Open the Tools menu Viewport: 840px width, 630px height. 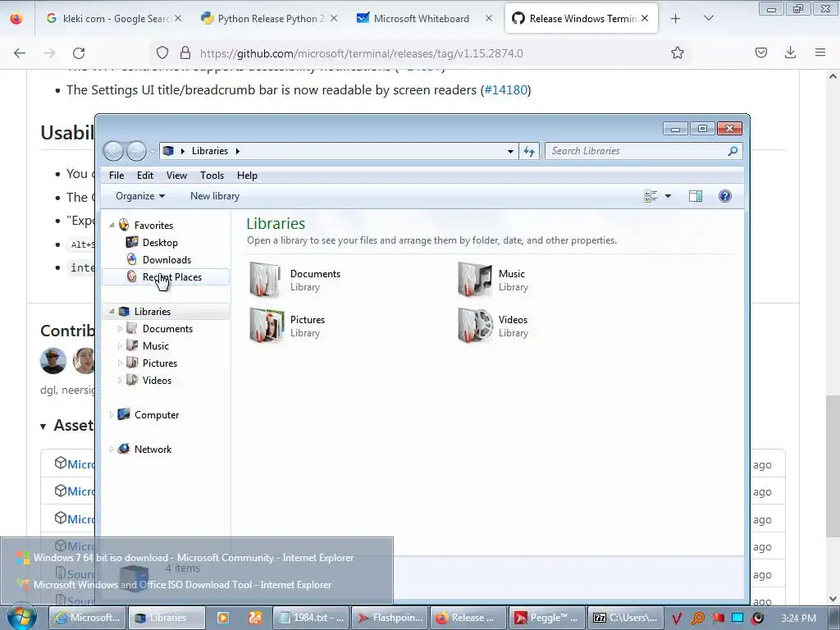(x=212, y=176)
